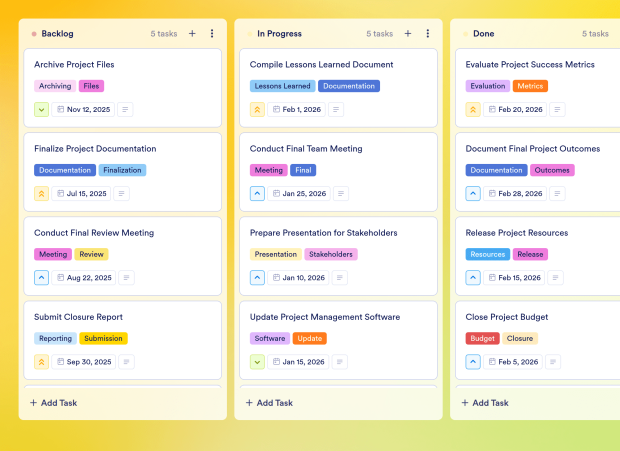Open three-dot menu for Backlog column
Image resolution: width=620 pixels, height=451 pixels.
[x=212, y=33]
